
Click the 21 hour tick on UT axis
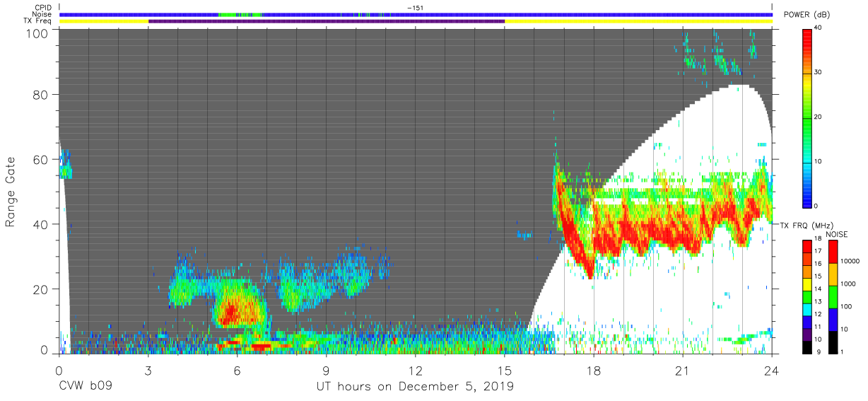[x=683, y=370]
